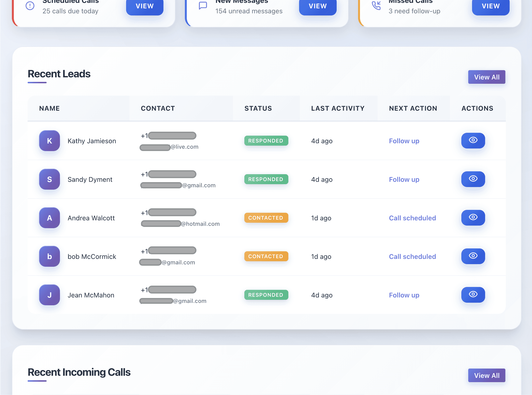Select Call scheduled link for Andrea Walcott
The width and height of the screenshot is (532, 395).
click(x=412, y=218)
